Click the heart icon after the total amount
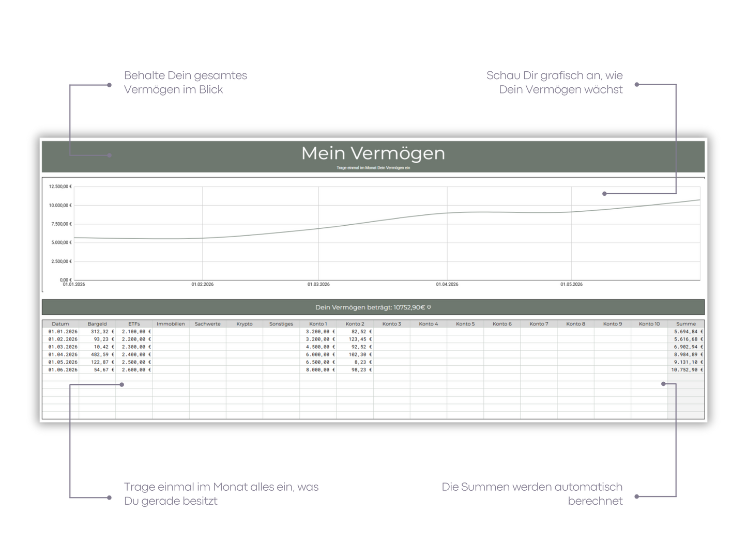 [x=429, y=307]
